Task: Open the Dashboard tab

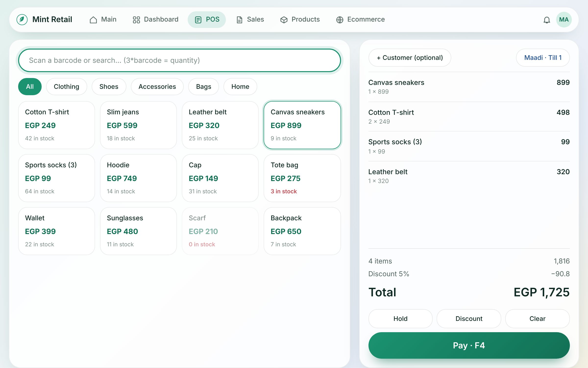Action: 156,19
